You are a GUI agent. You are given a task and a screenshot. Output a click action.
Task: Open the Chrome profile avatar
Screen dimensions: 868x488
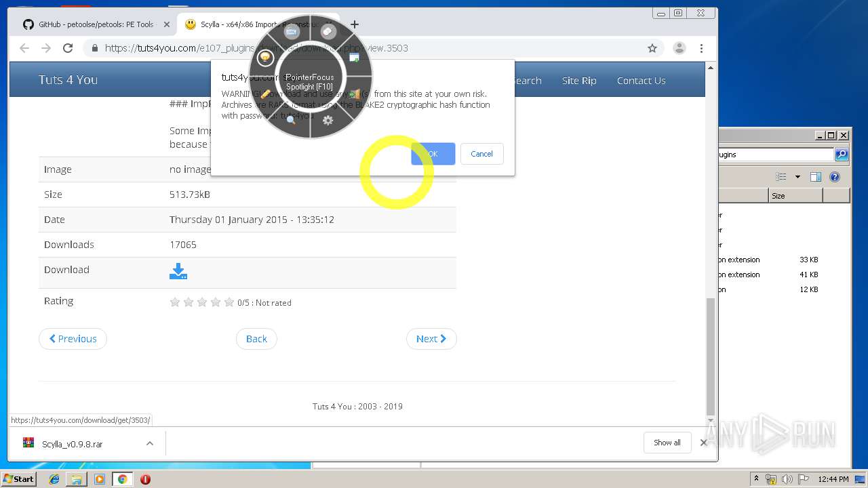click(679, 48)
